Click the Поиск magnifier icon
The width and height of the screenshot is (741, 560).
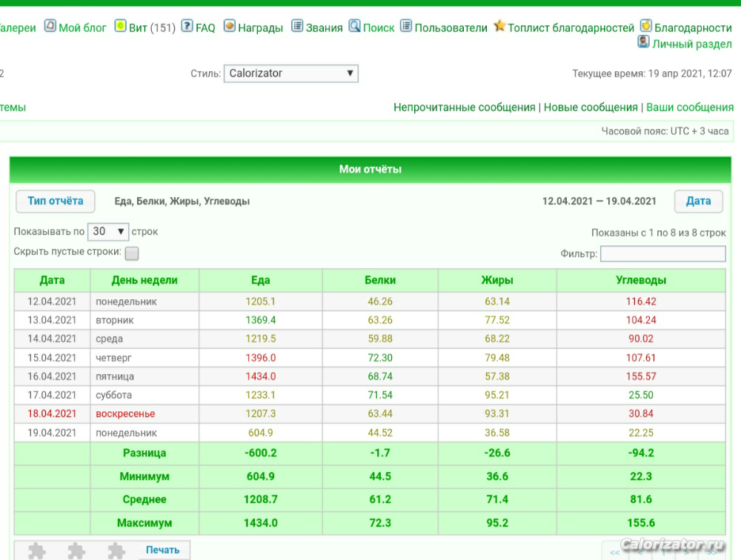pos(354,26)
